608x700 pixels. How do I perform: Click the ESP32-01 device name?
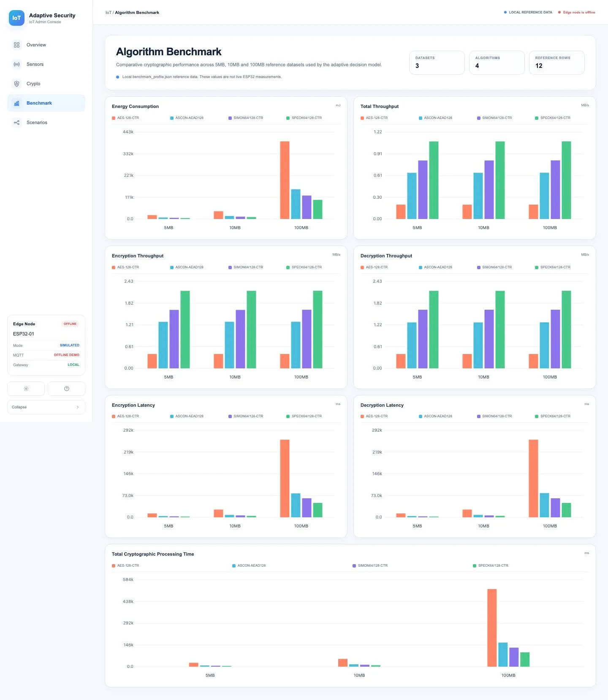point(24,334)
